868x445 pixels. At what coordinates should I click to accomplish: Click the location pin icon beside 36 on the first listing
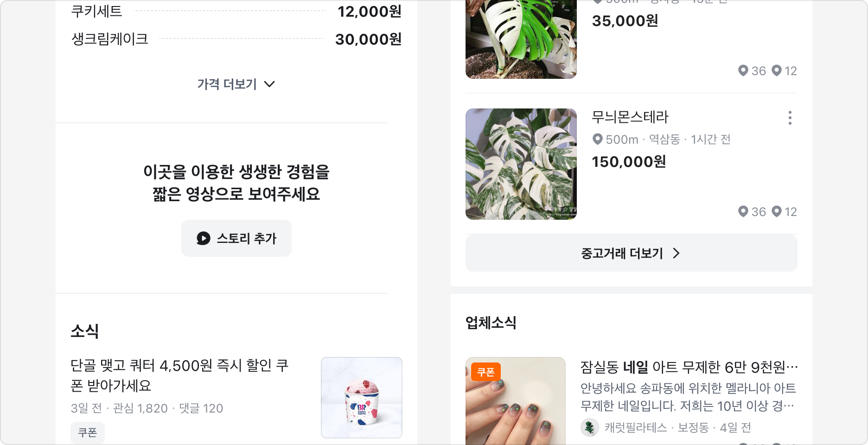point(744,70)
